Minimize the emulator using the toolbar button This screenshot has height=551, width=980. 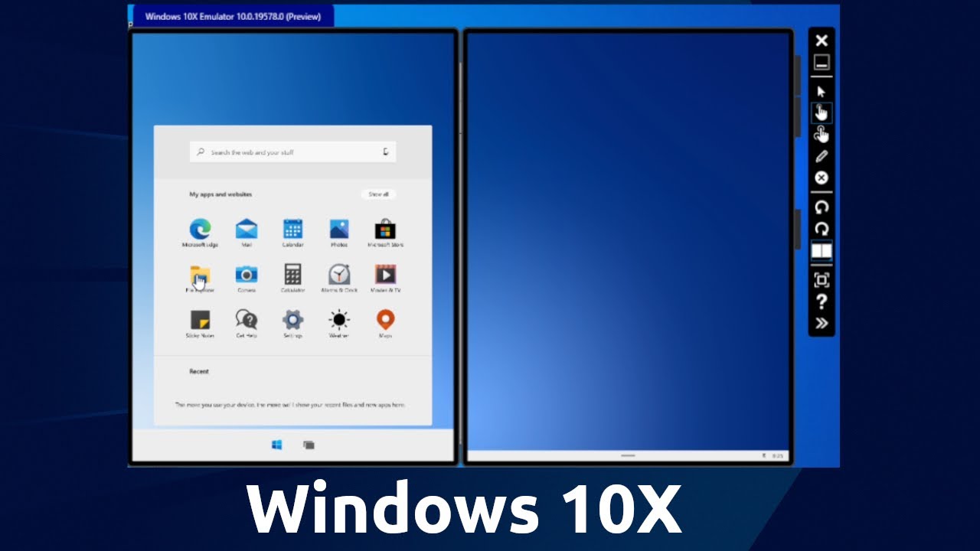point(822,63)
